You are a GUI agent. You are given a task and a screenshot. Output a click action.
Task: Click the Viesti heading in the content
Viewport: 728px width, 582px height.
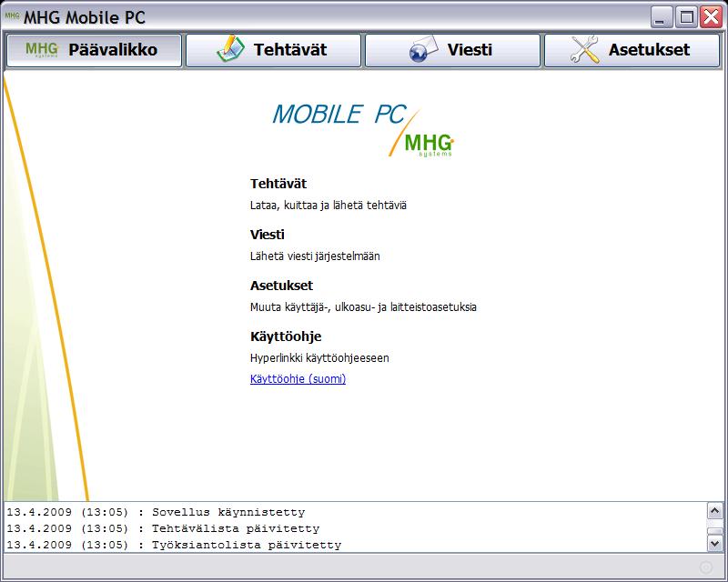click(x=267, y=235)
